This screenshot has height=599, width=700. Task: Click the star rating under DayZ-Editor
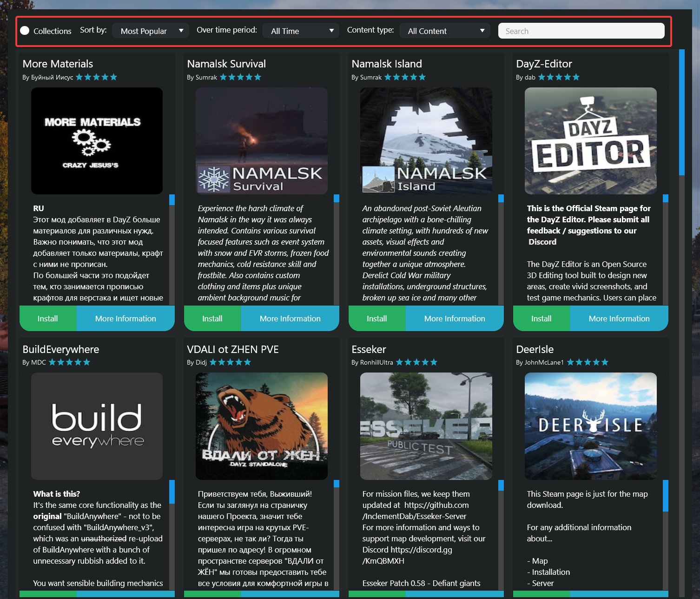point(559,77)
